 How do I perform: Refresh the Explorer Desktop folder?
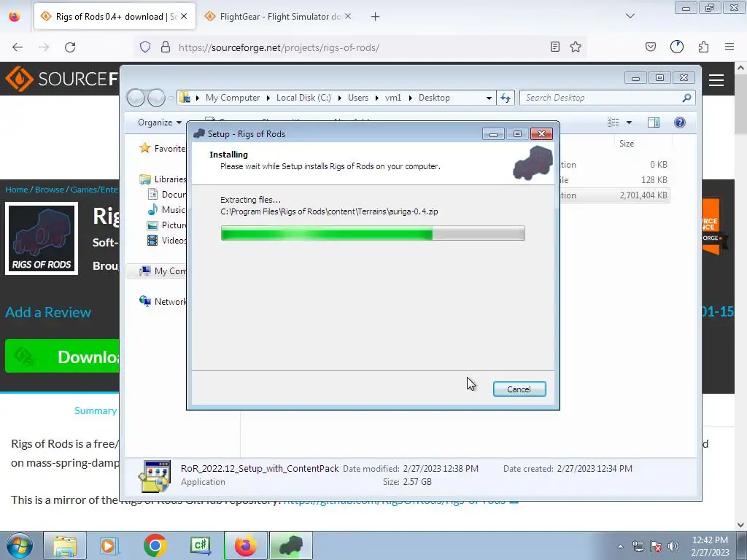point(506,98)
